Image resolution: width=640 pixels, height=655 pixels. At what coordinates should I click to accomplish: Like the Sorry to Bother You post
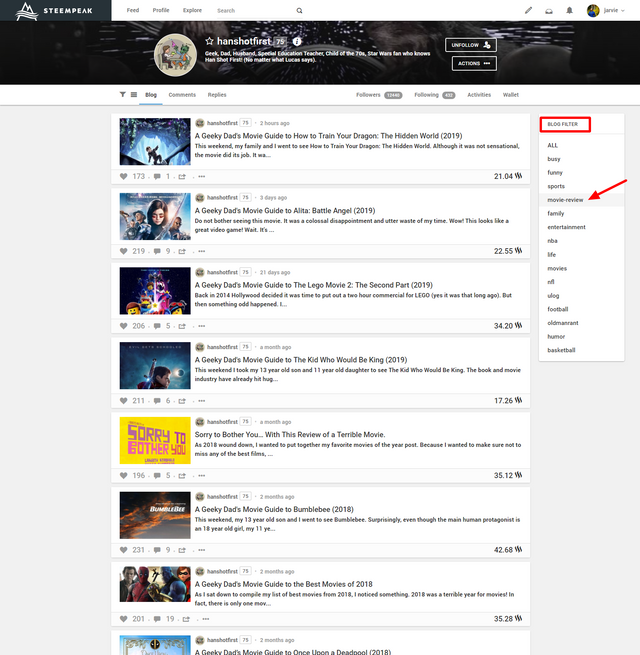click(x=124, y=475)
